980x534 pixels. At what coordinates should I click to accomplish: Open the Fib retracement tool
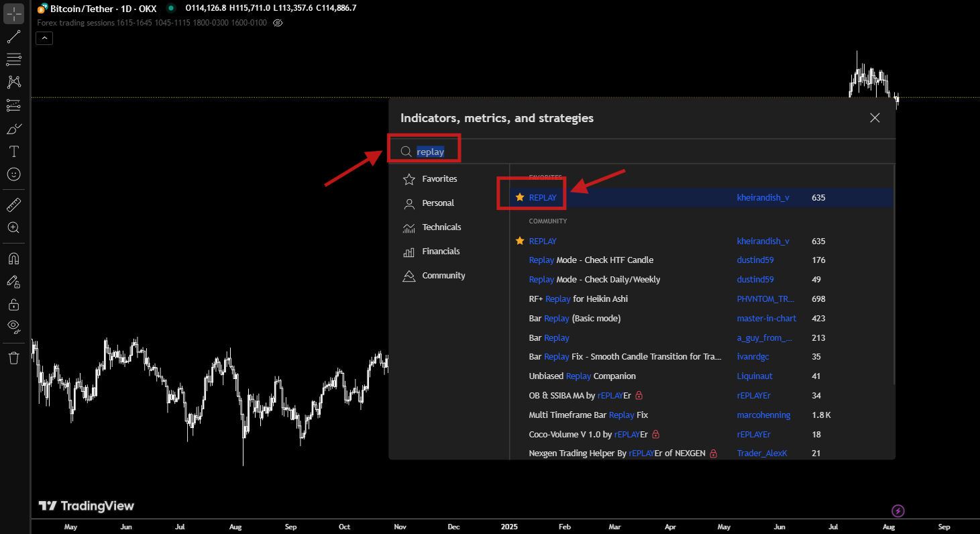click(x=13, y=59)
